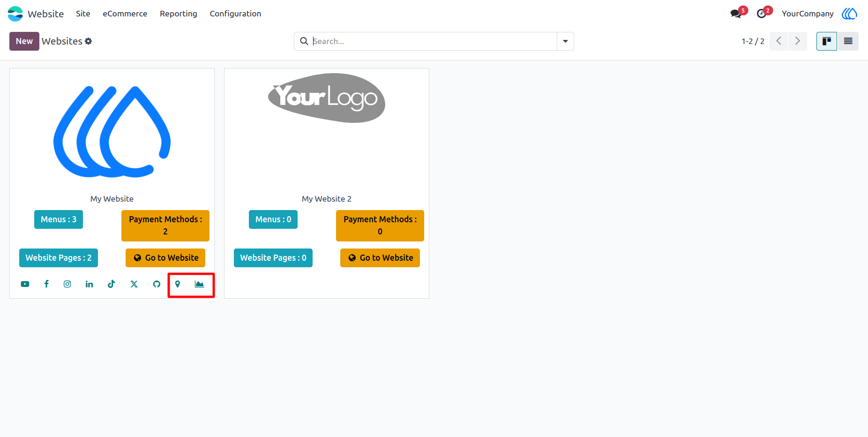Open the activities clock icon
Viewport: 868px width, 437px height.
(762, 14)
